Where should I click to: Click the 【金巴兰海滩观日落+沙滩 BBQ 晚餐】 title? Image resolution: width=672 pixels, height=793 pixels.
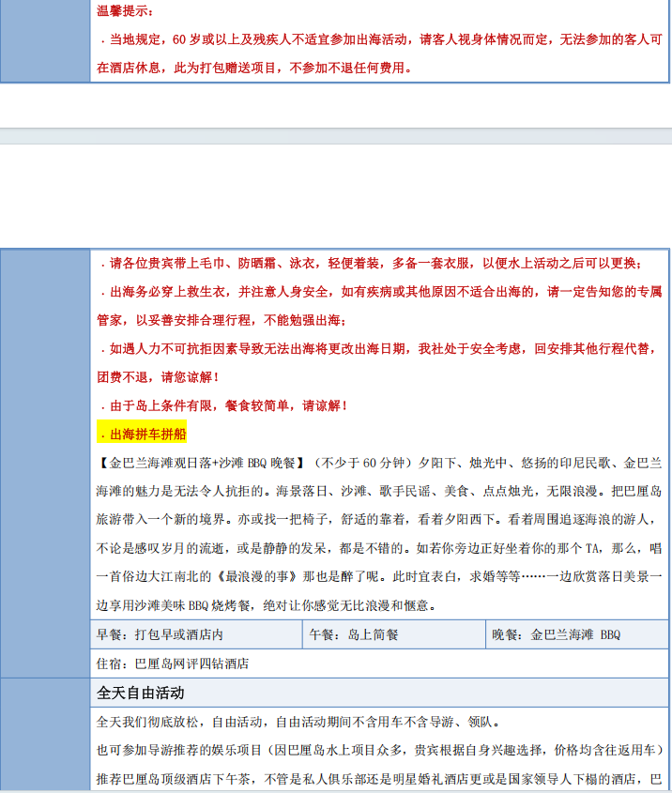pos(203,463)
